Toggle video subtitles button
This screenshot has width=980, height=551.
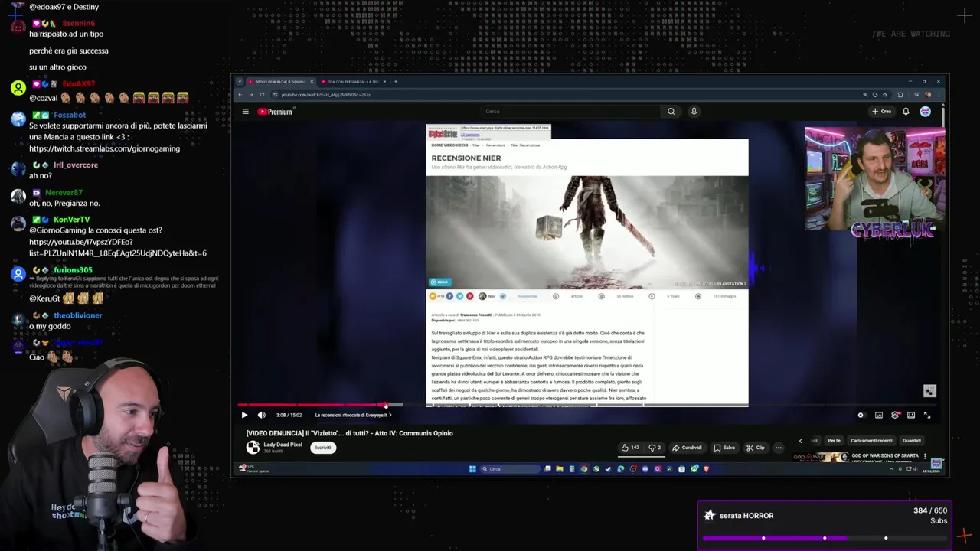pos(879,415)
